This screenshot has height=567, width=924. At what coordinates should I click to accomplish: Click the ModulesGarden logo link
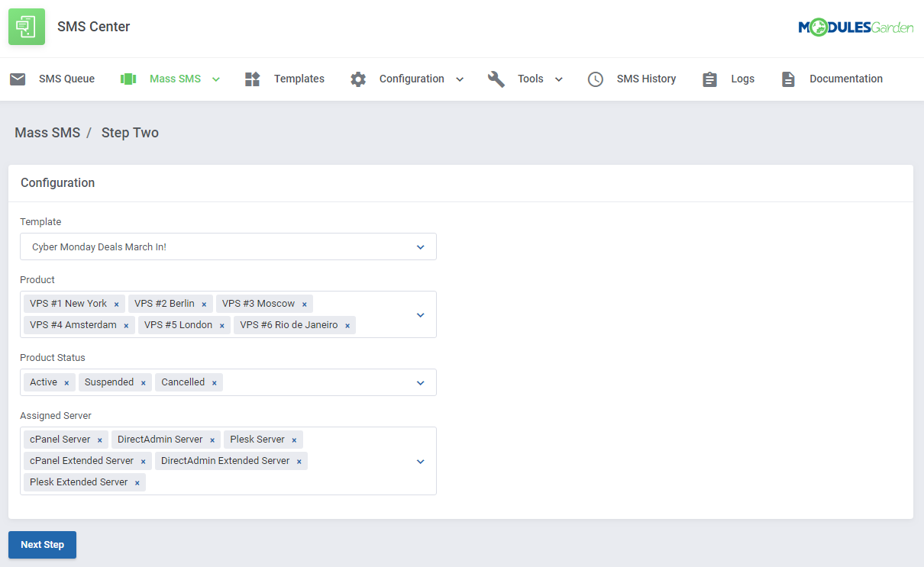(x=855, y=27)
